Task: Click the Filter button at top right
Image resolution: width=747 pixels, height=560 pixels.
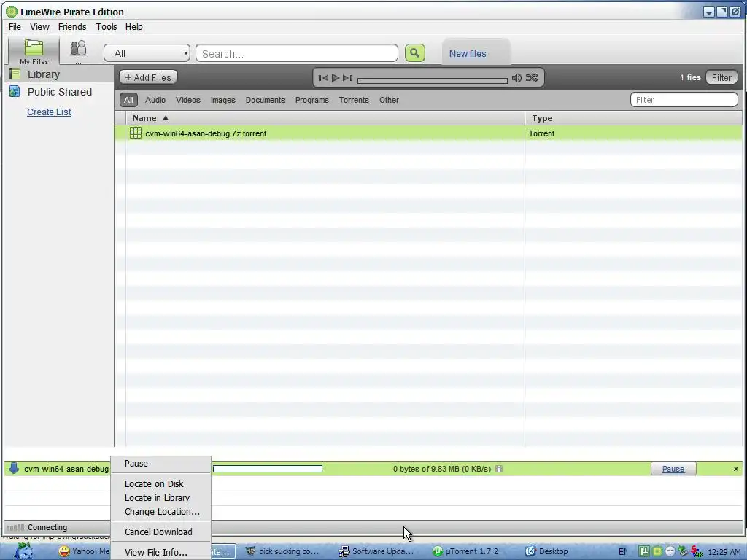Action: coord(721,77)
